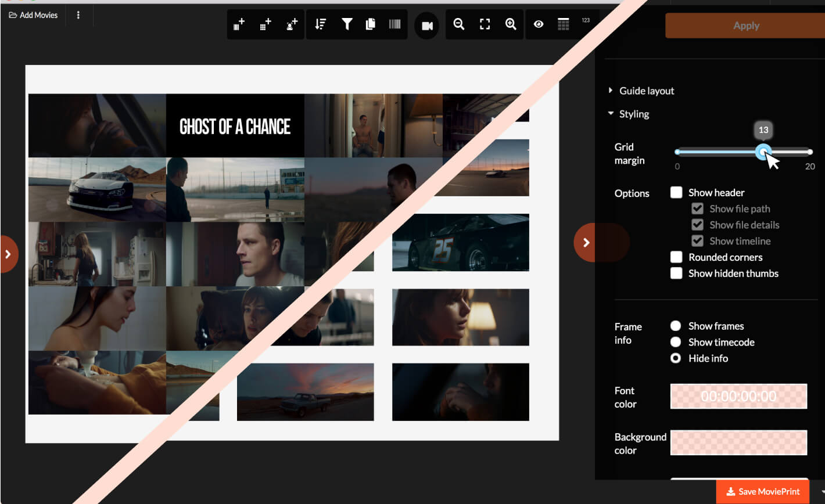
Task: Select the woman in kitchen thumbnail
Action: [97, 254]
